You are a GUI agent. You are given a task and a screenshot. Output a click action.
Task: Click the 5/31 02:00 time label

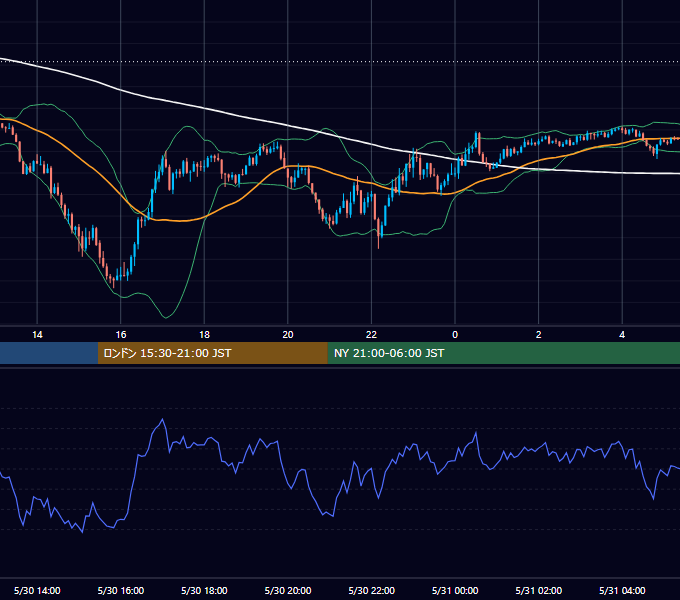pos(539,590)
